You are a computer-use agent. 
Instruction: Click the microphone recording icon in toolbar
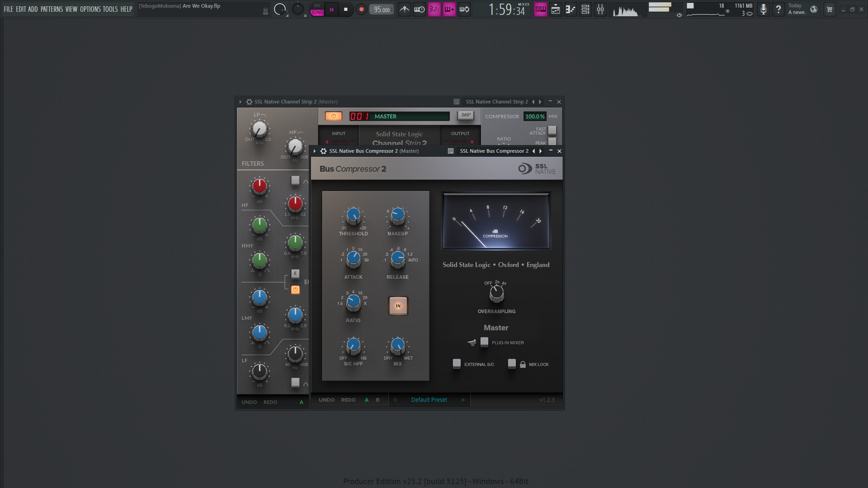(764, 9)
